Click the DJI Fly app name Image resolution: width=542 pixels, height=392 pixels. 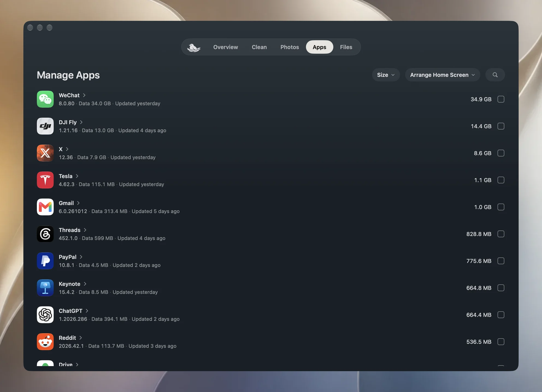(68, 122)
